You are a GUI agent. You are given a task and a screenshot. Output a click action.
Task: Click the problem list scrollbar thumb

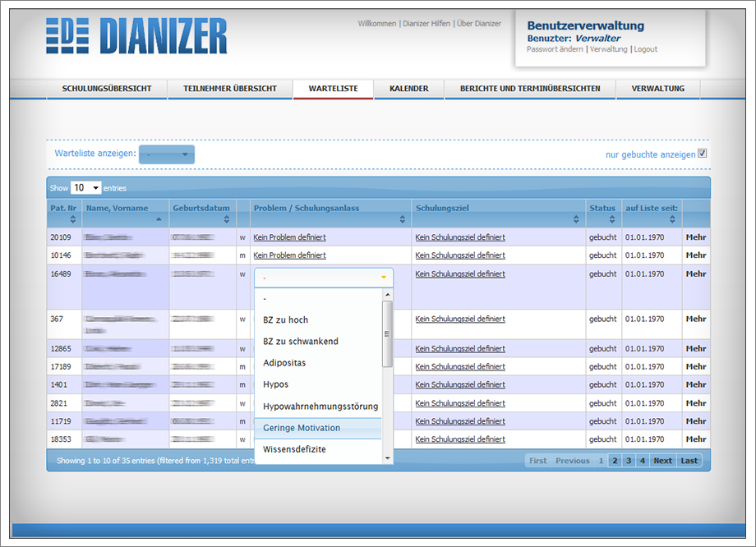tap(387, 334)
